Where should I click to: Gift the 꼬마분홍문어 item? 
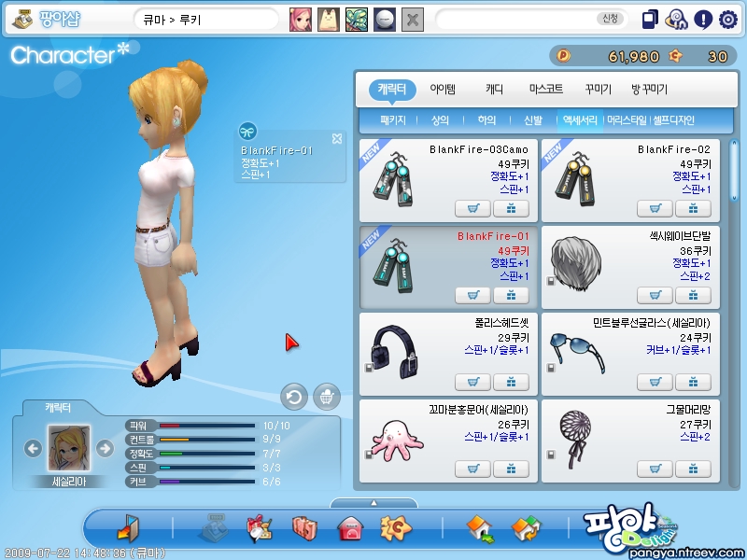[511, 469]
